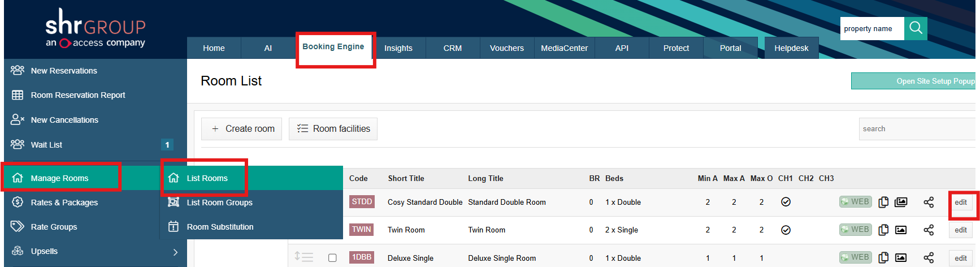
Task: Click WEB button for Cosy Standard Double
Action: pos(856,202)
